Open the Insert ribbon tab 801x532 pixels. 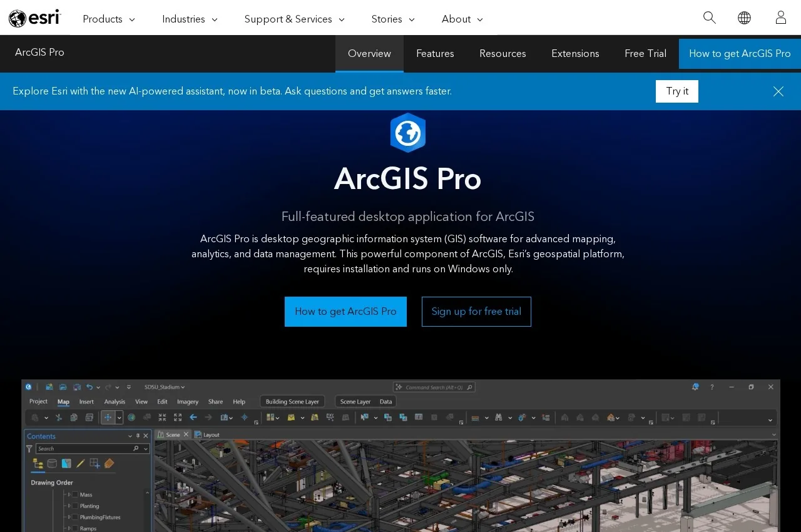[86, 402]
